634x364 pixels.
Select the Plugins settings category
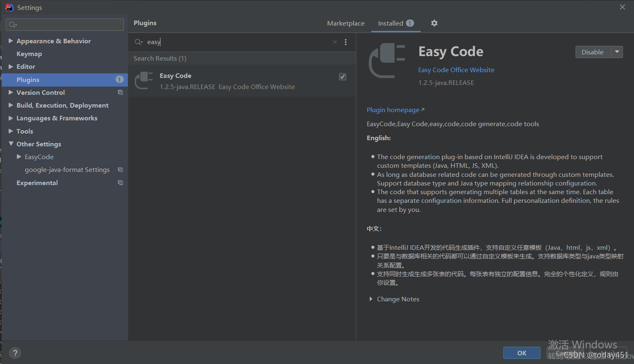pos(65,80)
